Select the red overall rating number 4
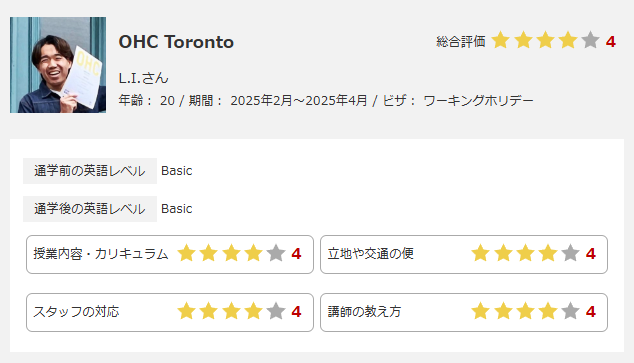 [611, 42]
